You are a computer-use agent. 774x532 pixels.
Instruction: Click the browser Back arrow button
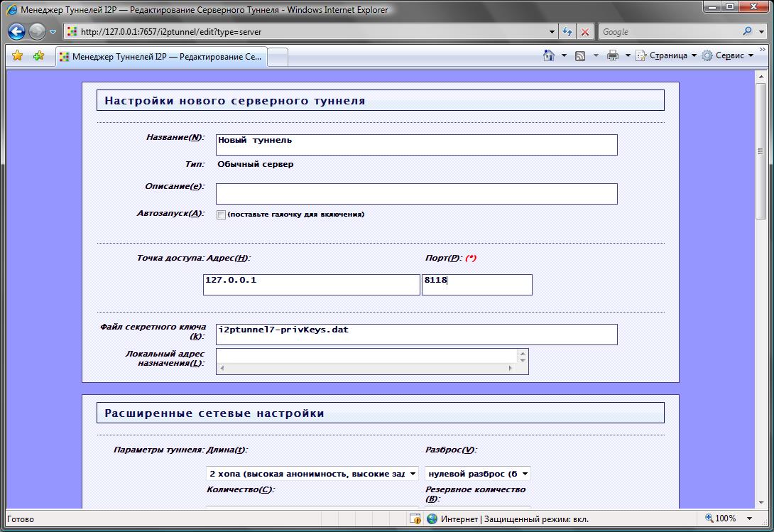pos(16,32)
